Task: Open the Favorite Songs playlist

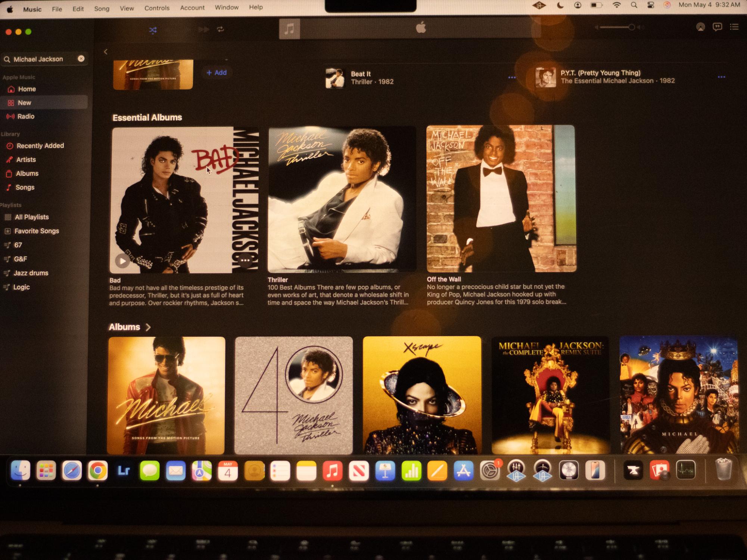Action: click(x=44, y=231)
